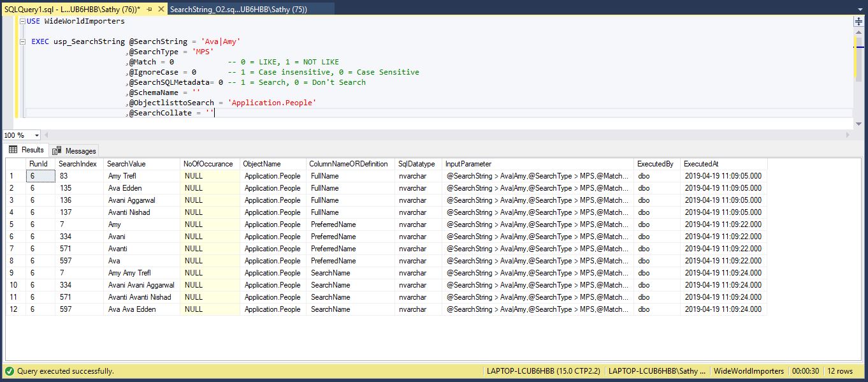This screenshot has width=868, height=382.
Task: Click the RunId column header
Action: (40, 164)
